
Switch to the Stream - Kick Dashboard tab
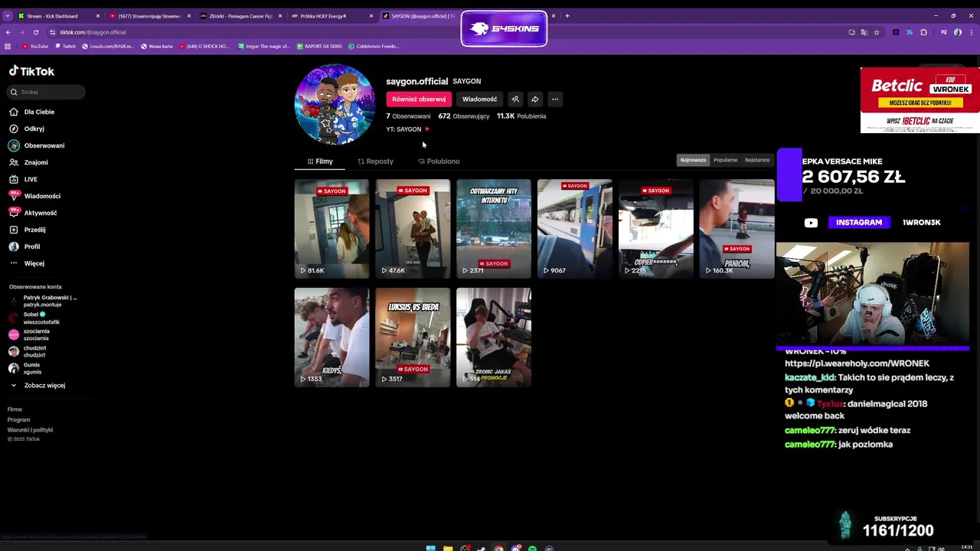58,16
